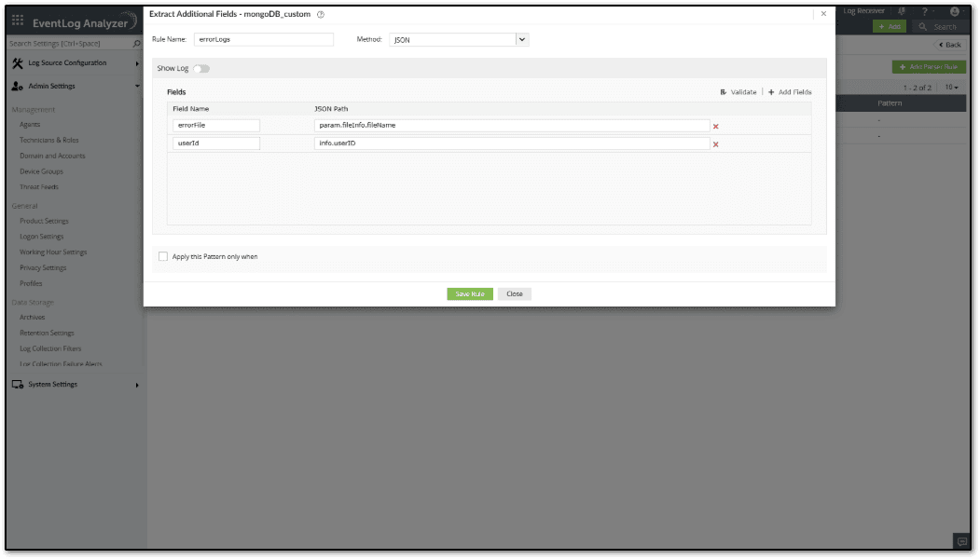This screenshot has width=980, height=559.
Task: Open Retention Settings
Action: coord(47,333)
